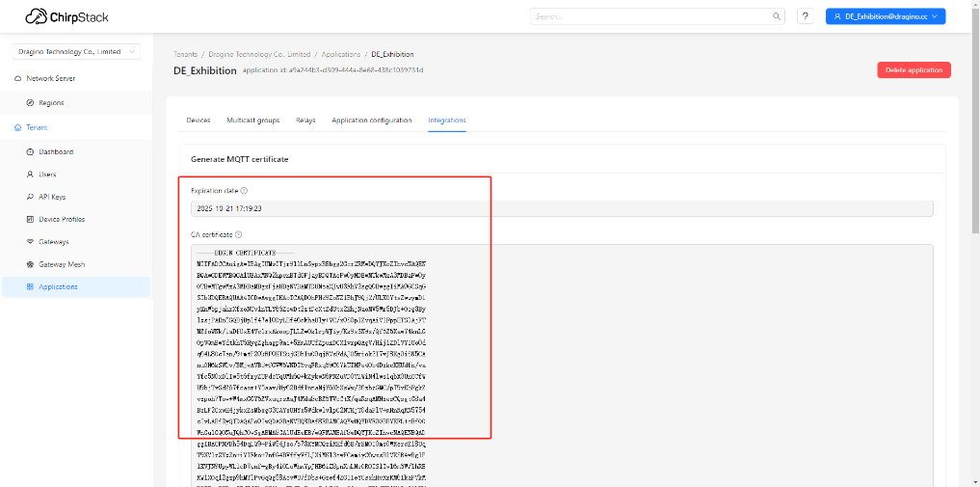The height and width of the screenshot is (487, 980).
Task: Open Dashboard from the sidebar
Action: click(56, 152)
